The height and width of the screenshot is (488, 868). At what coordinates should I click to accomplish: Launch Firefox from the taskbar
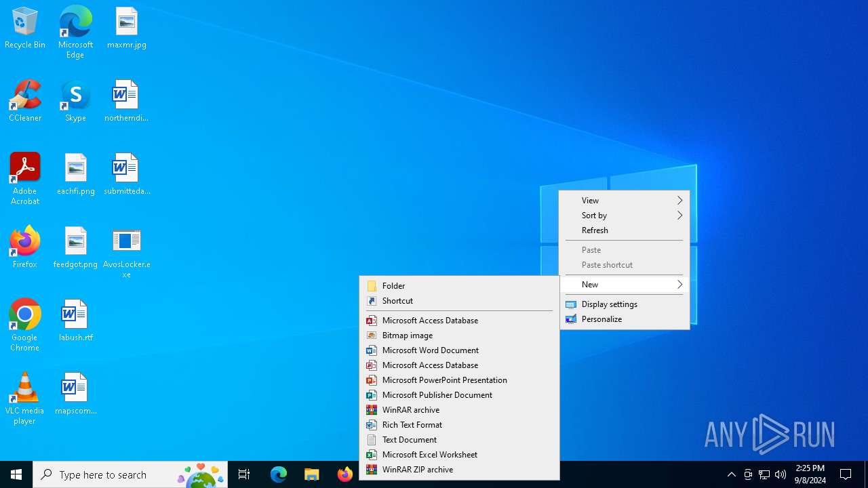344,474
